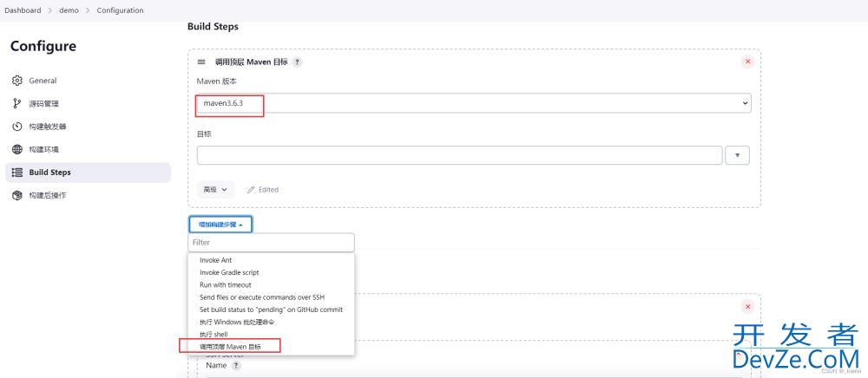Open help for 调用顶层 Maven 目标
This screenshot has width=868, height=378.
pos(297,62)
